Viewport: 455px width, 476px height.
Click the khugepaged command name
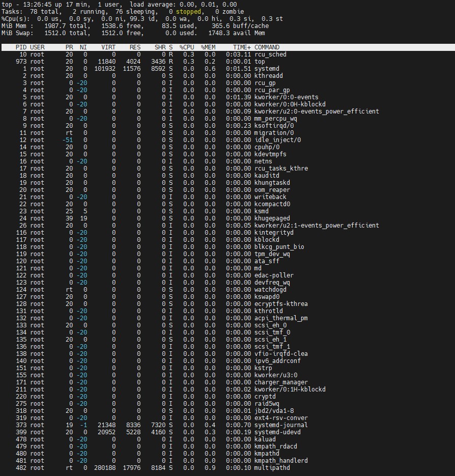pyautogui.click(x=272, y=218)
